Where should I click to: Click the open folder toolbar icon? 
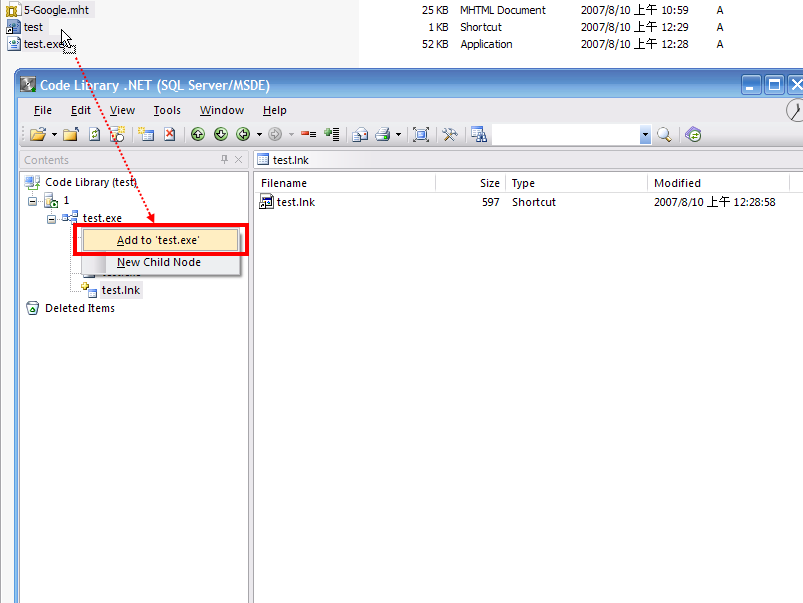38,134
